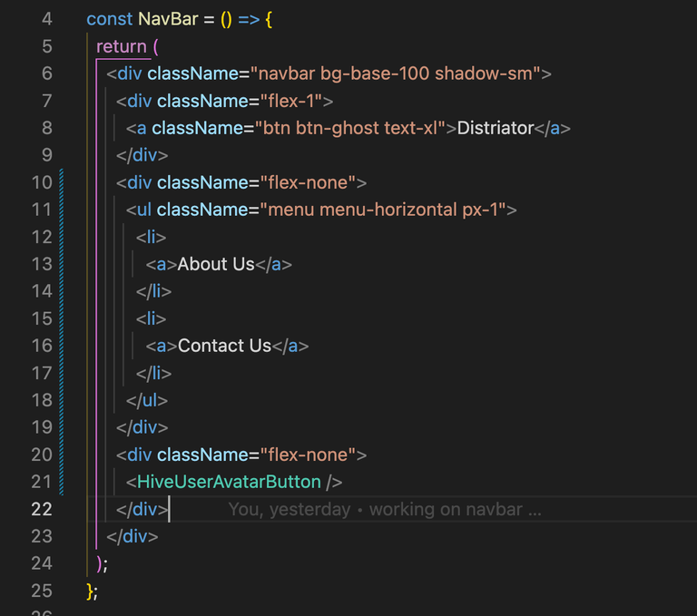Click the closing div tag on line 23
Screen dimensions: 697x616
pos(133,536)
